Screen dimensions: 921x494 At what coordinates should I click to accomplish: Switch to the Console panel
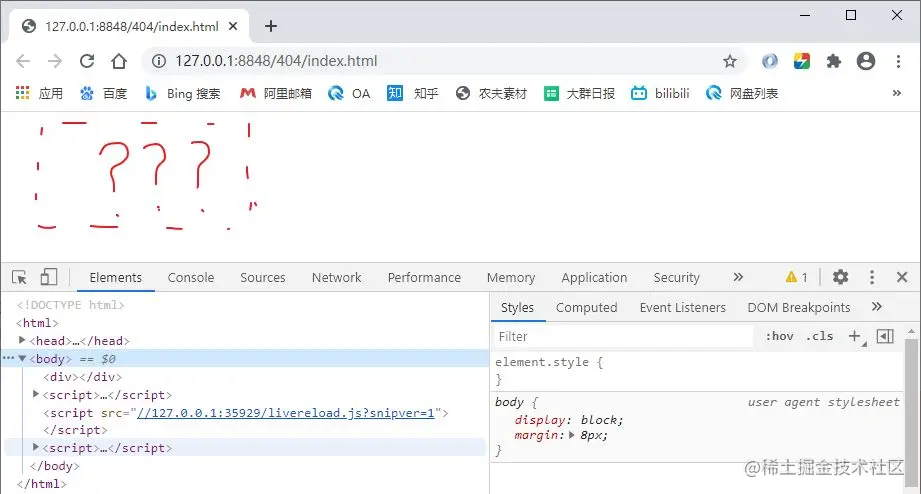tap(191, 277)
